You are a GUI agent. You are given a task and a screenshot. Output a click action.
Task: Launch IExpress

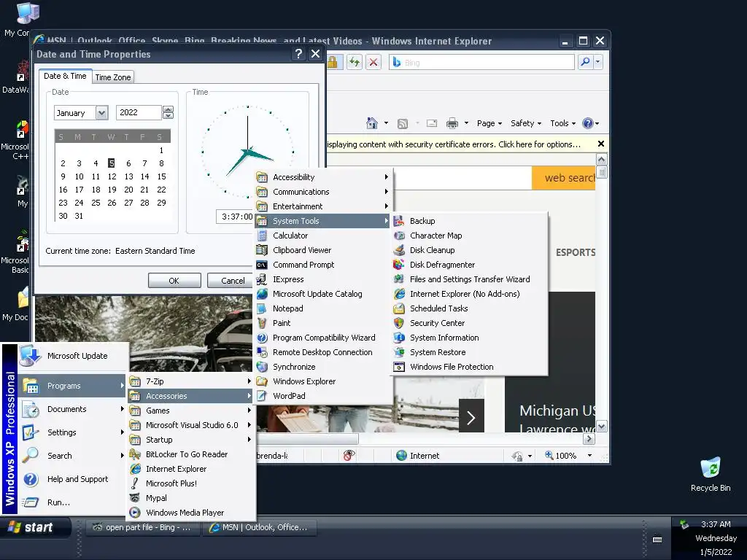pyautogui.click(x=322, y=279)
